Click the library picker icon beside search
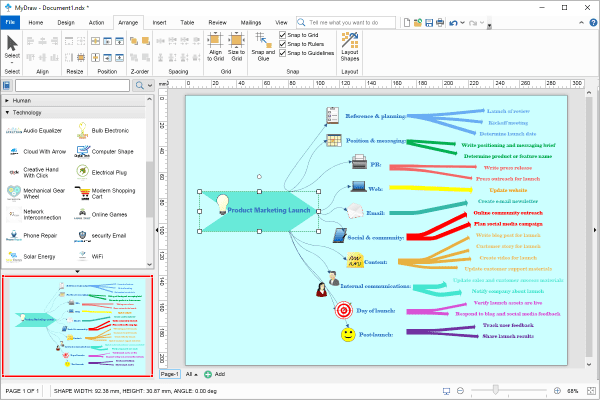Image resolution: width=600 pixels, height=400 pixels. point(7,85)
